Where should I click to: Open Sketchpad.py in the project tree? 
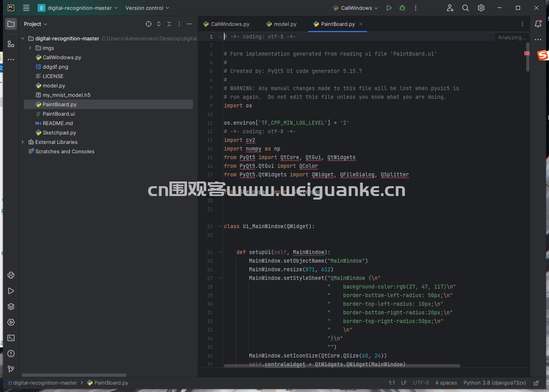click(x=59, y=132)
